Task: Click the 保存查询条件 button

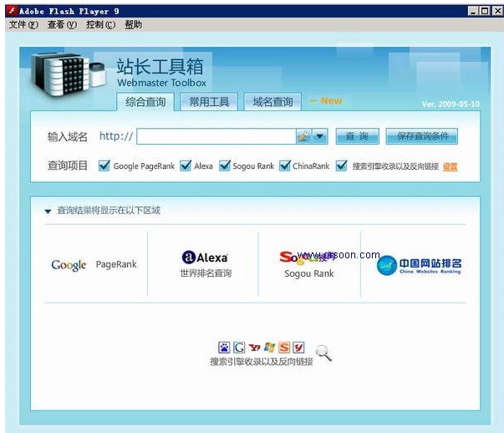Action: pos(422,136)
